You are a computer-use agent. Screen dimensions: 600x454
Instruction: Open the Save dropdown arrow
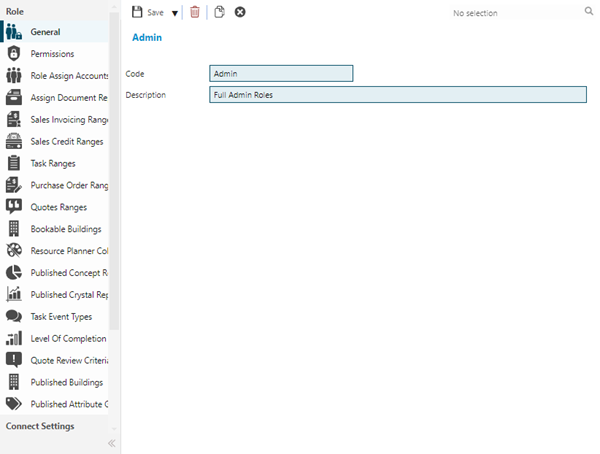(x=175, y=13)
